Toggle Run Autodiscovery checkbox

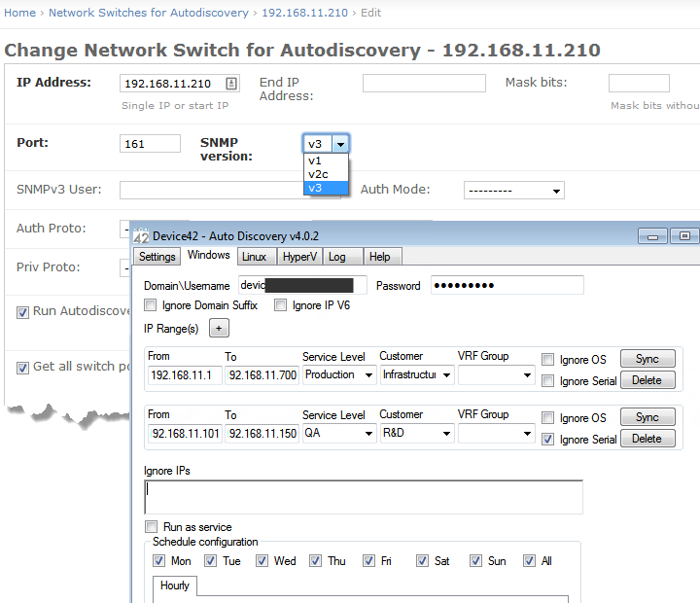coord(22,312)
